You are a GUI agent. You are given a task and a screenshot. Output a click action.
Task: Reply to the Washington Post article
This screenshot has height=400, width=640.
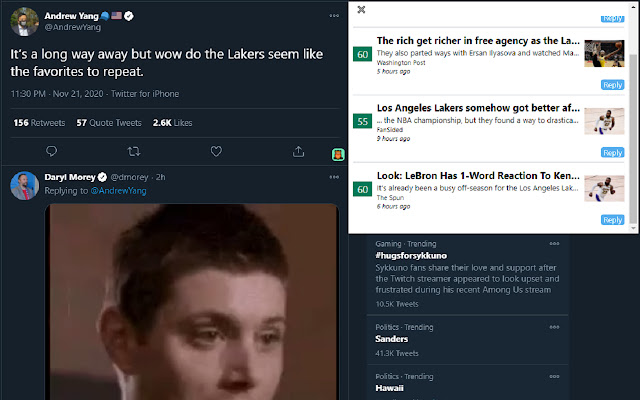613,85
